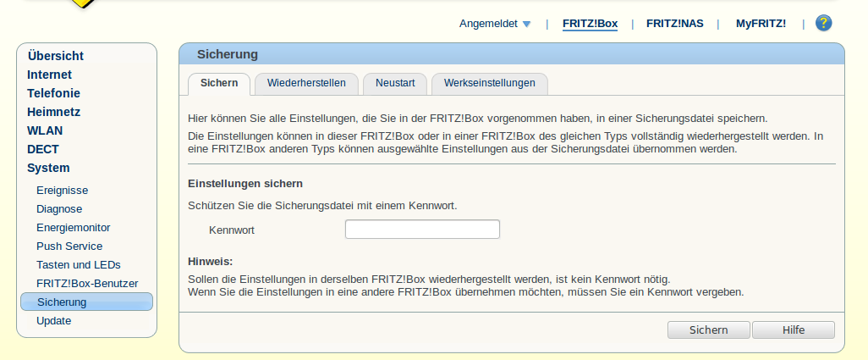The width and height of the screenshot is (868, 360).
Task: Expand the Angemeldet dropdown arrow
Action: [x=526, y=24]
